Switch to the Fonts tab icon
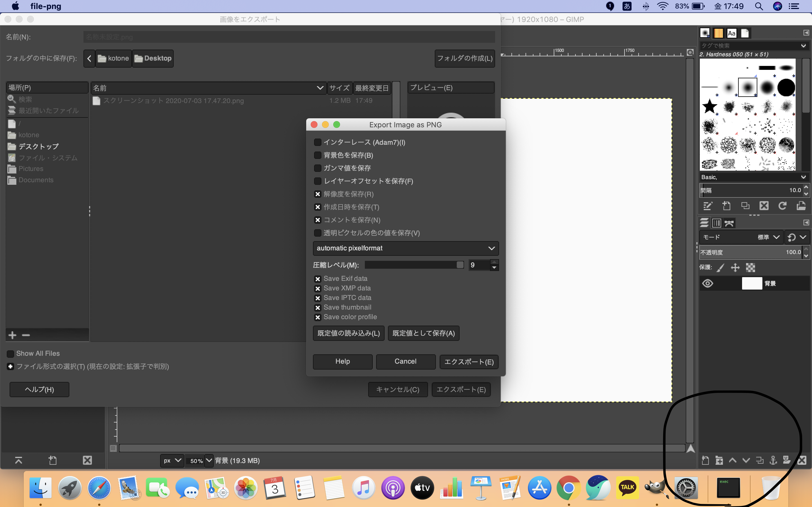Screen dimensions: 812x507 731,33
